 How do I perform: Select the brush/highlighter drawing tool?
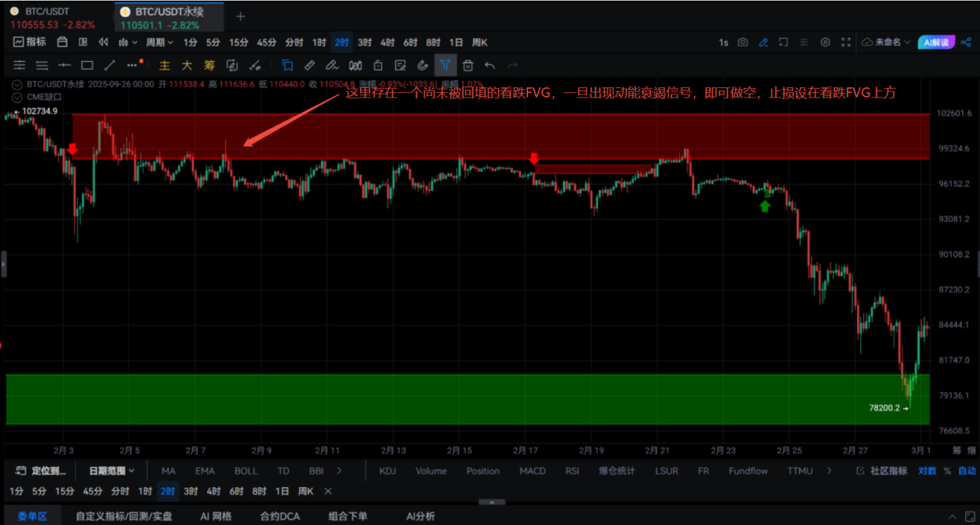coord(333,65)
